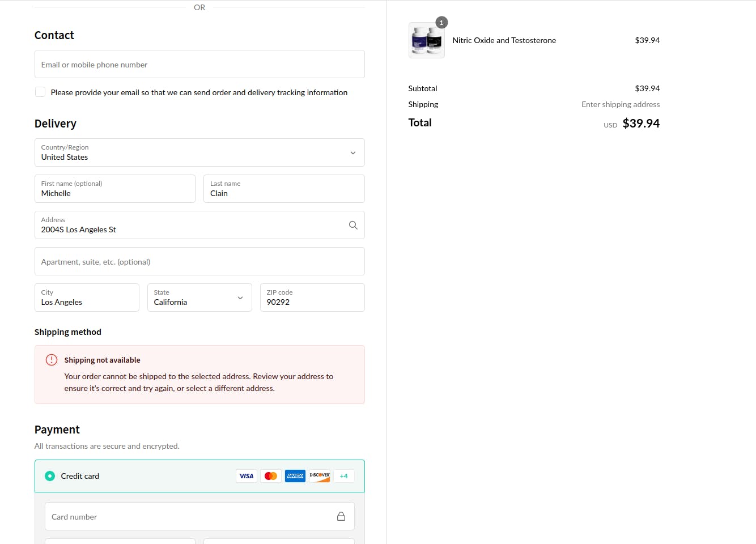Check the email tracking information checkbox
Screen dimensions: 756x544
pyautogui.click(x=40, y=92)
